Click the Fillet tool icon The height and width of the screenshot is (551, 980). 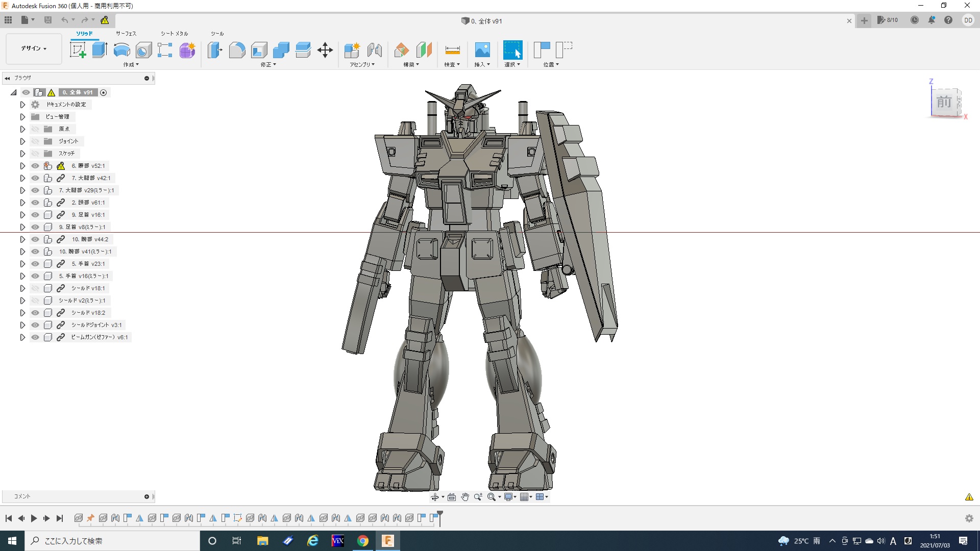click(237, 50)
